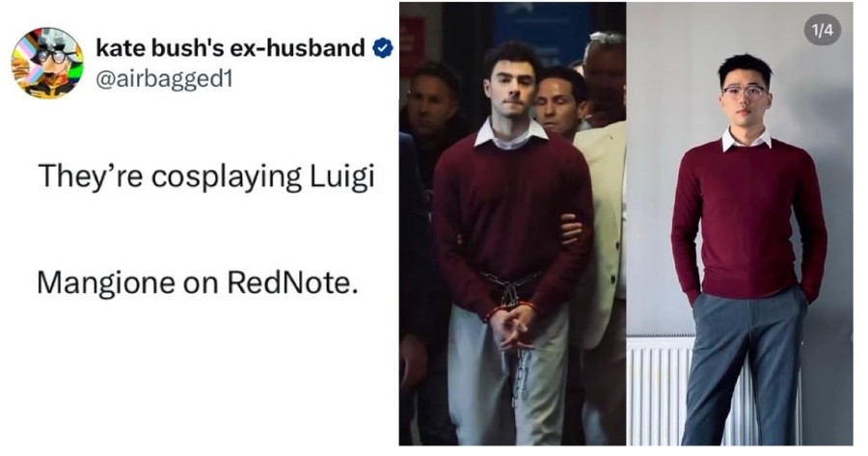
Task: Open the @airbagged1 handle link
Action: point(164,80)
